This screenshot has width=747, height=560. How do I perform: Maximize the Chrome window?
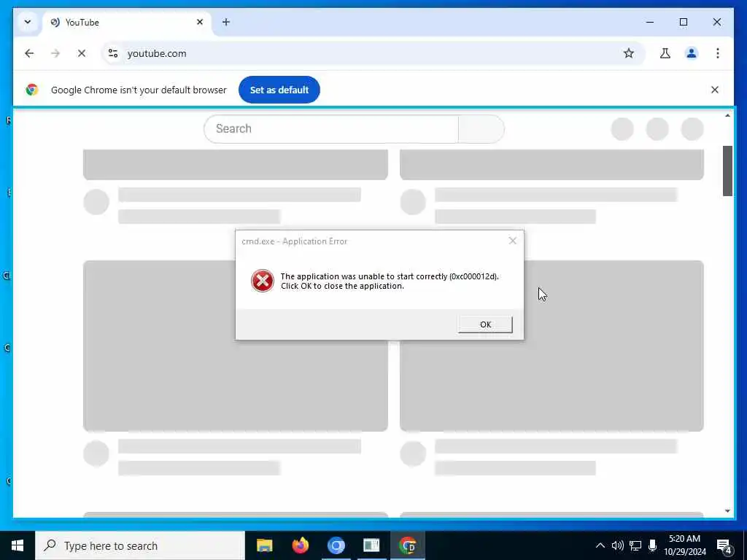pos(683,22)
